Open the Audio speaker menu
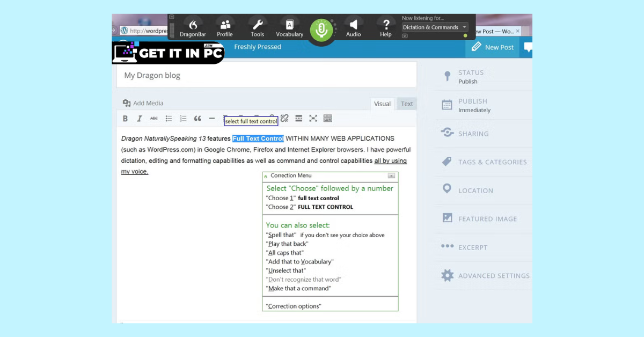This screenshot has height=337, width=644. [x=353, y=28]
